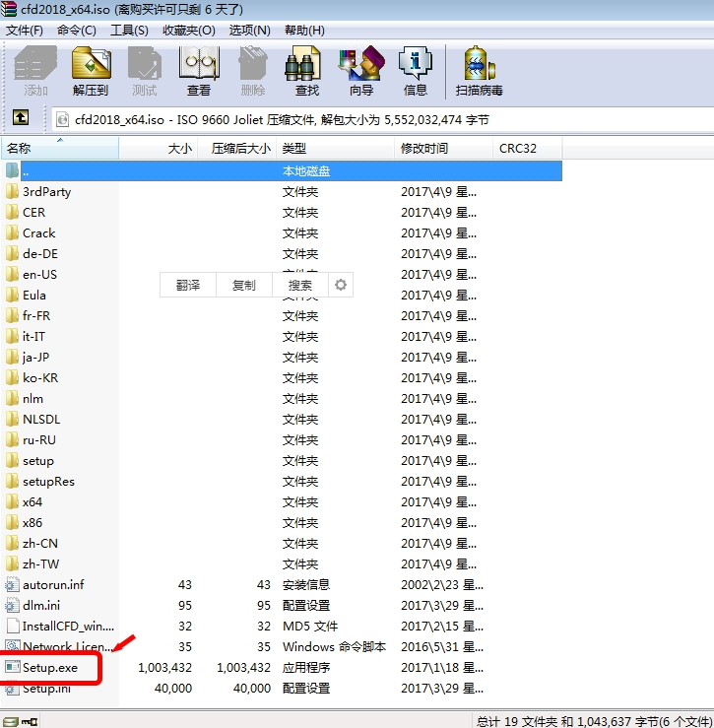The image size is (714, 728).
Task: Click the settings gear in the popup toolbar
Action: coord(341,285)
